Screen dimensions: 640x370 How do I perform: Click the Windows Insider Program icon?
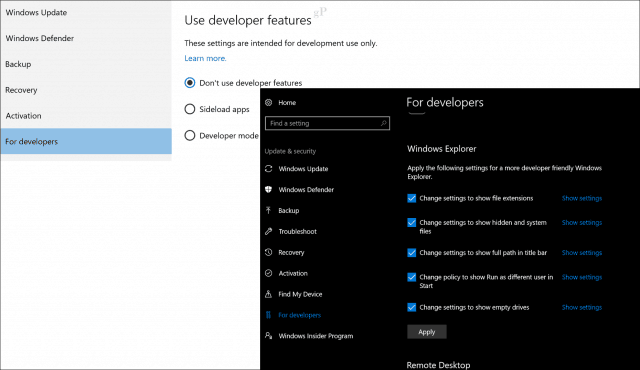269,336
